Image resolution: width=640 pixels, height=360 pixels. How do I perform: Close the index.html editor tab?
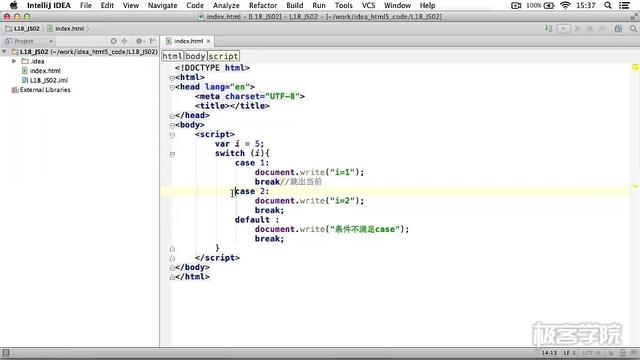click(208, 41)
